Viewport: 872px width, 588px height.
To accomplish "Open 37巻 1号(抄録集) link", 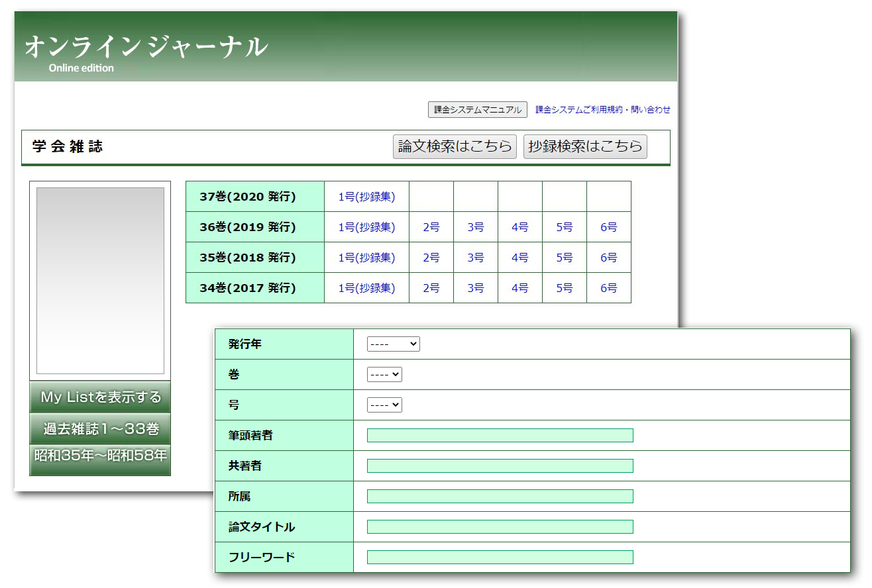I will pyautogui.click(x=366, y=197).
